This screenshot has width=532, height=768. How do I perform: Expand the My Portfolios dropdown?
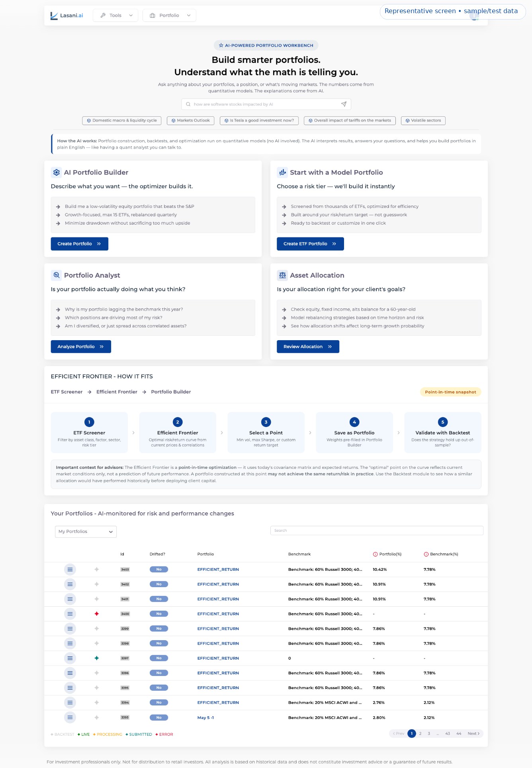click(x=86, y=532)
